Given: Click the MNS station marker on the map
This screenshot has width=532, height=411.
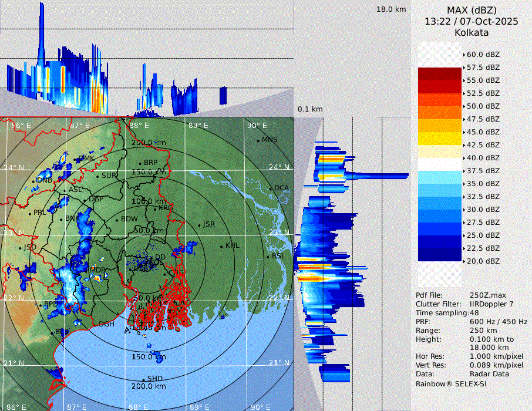Looking at the screenshot, I should click(258, 140).
